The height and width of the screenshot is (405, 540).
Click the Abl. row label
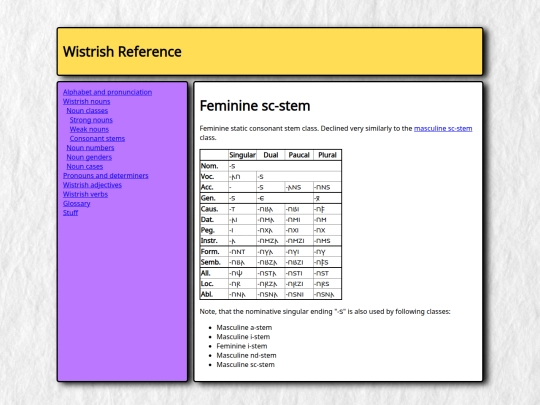214,294
